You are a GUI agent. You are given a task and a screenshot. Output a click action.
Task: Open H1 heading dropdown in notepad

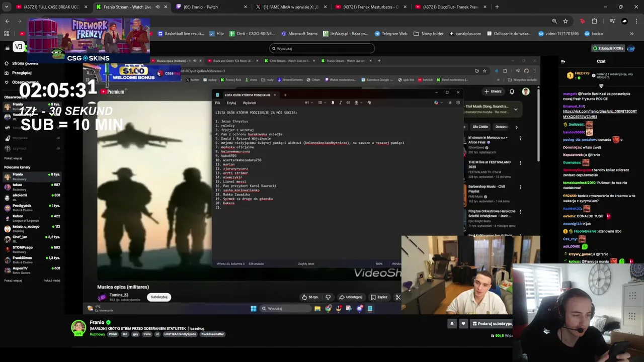click(307, 103)
